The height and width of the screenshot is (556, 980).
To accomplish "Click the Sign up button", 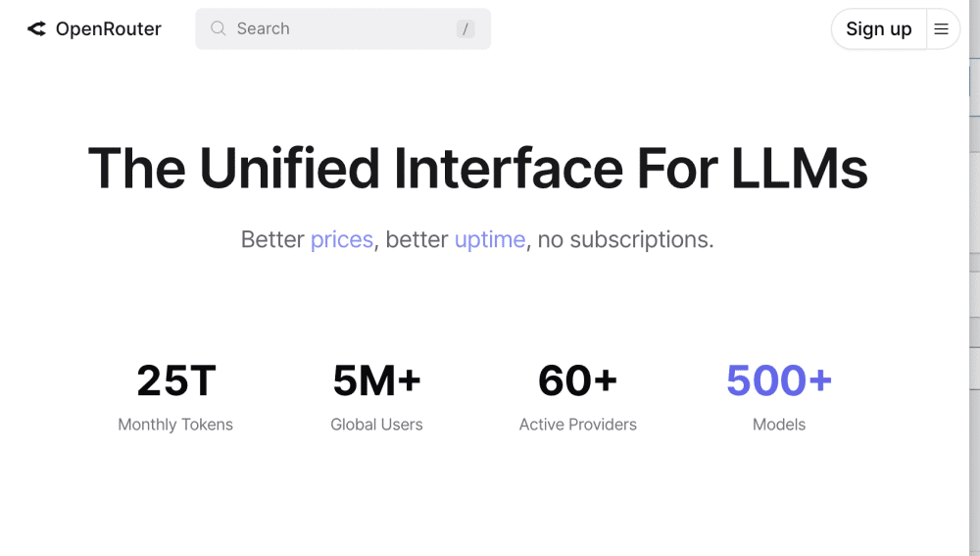I will tap(878, 29).
